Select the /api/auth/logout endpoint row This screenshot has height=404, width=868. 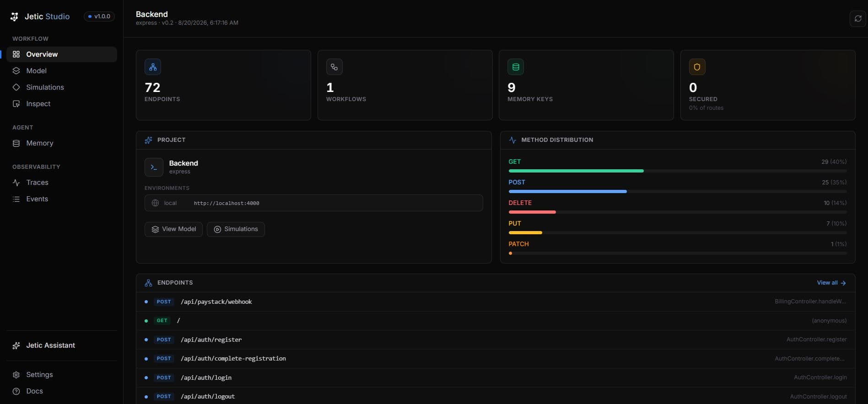(496, 396)
